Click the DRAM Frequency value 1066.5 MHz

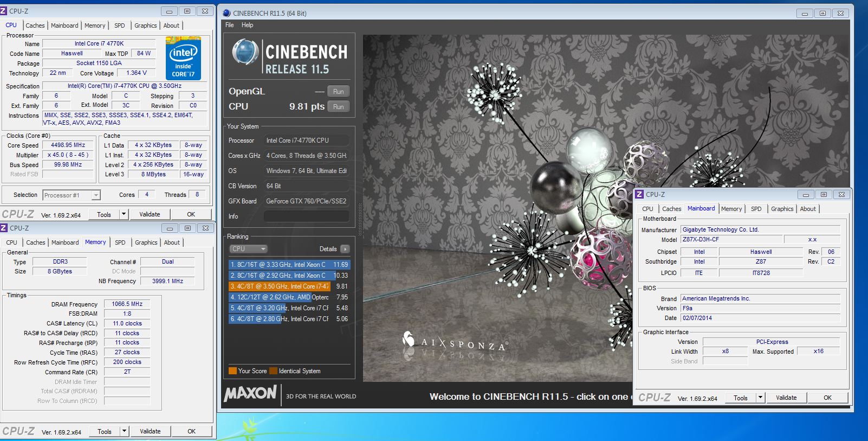tap(127, 304)
